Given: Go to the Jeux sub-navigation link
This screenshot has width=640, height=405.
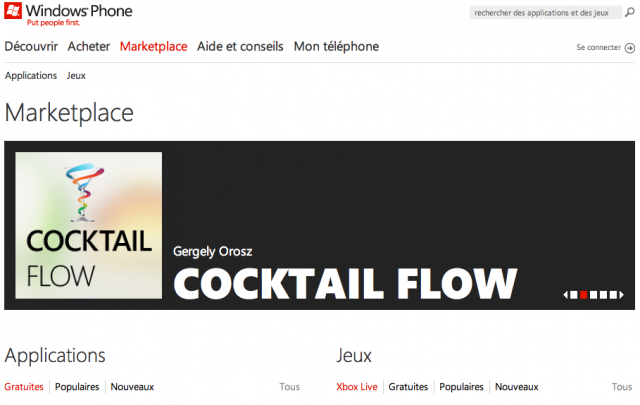Looking at the screenshot, I should click(x=76, y=76).
